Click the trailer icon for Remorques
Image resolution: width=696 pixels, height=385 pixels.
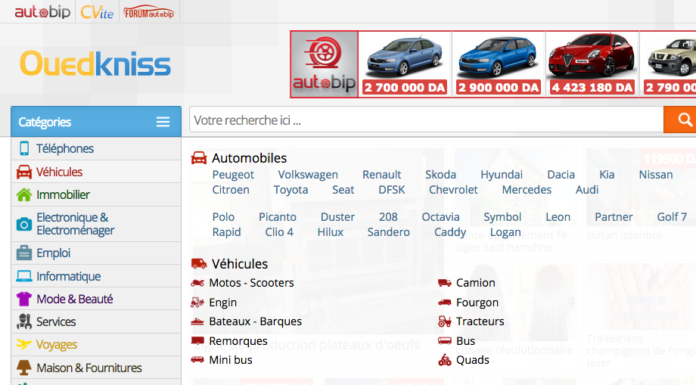pos(197,341)
